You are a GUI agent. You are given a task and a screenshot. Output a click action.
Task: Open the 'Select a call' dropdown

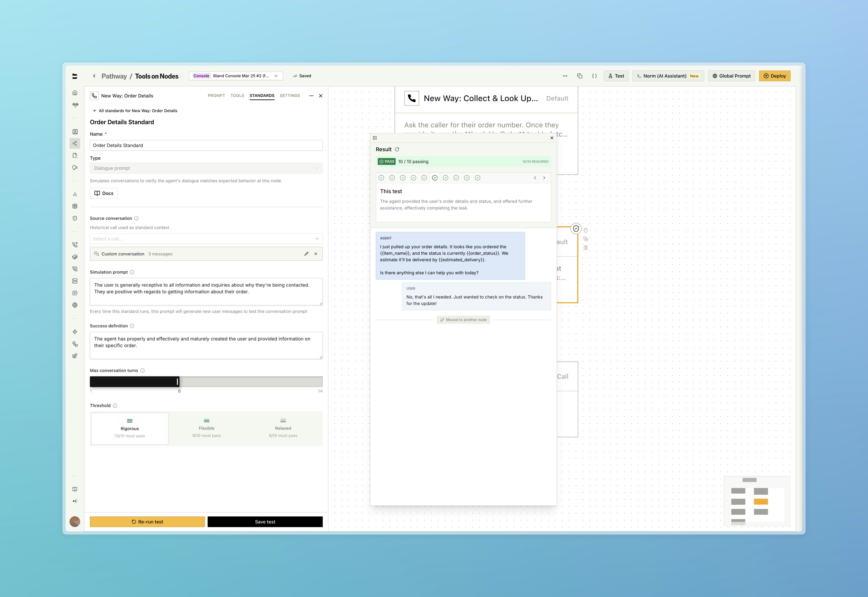[x=206, y=238]
